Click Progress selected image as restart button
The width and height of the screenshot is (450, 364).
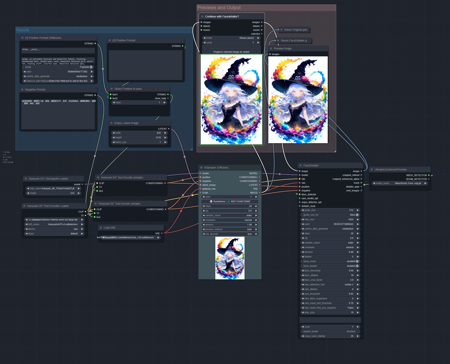coord(232,52)
